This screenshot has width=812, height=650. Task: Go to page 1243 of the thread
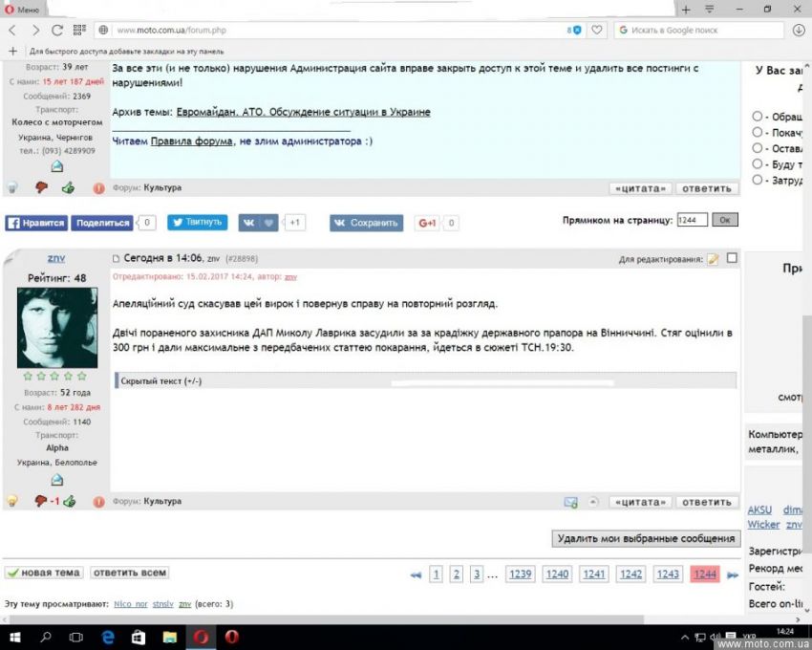(668, 574)
